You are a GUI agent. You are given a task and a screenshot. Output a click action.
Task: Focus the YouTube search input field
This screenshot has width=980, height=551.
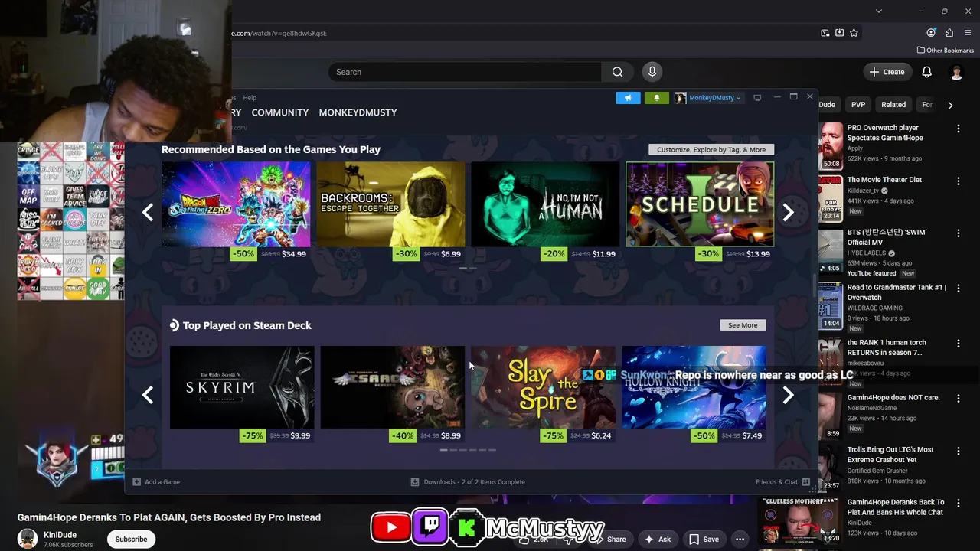(465, 72)
